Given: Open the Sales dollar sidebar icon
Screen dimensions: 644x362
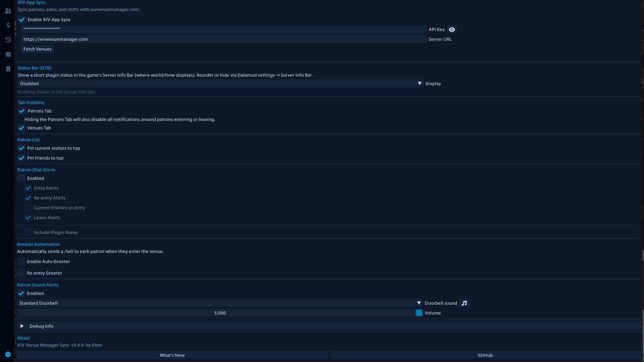Looking at the screenshot, I should click(x=8, y=25).
